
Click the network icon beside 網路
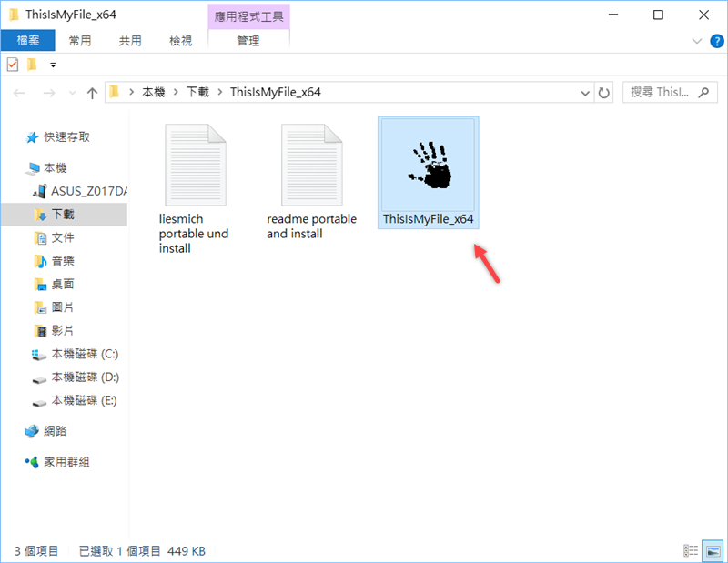pos(32,431)
